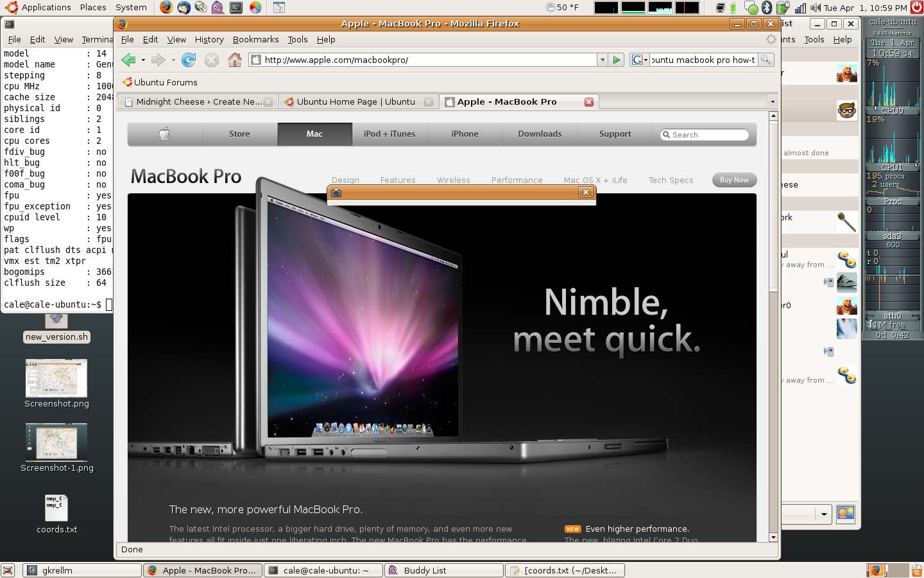The width and height of the screenshot is (924, 578).
Task: Open the weather applet showing 50 °F
Action: coord(562,8)
